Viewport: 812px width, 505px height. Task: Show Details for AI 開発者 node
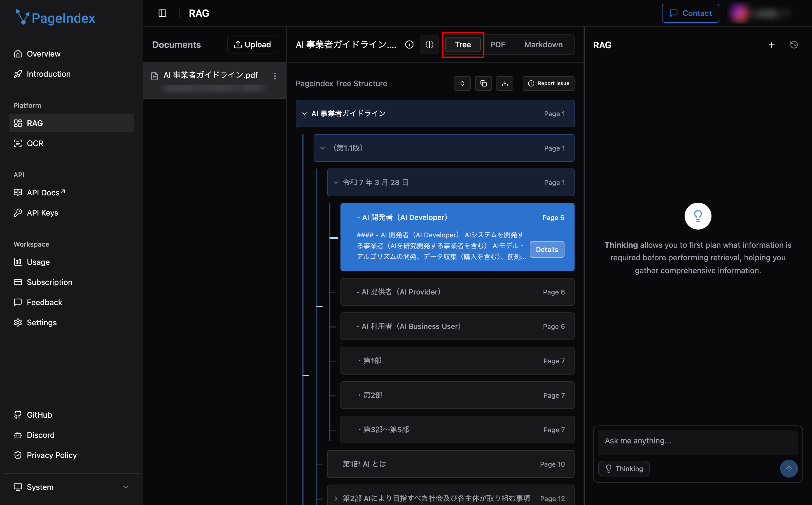pos(547,249)
